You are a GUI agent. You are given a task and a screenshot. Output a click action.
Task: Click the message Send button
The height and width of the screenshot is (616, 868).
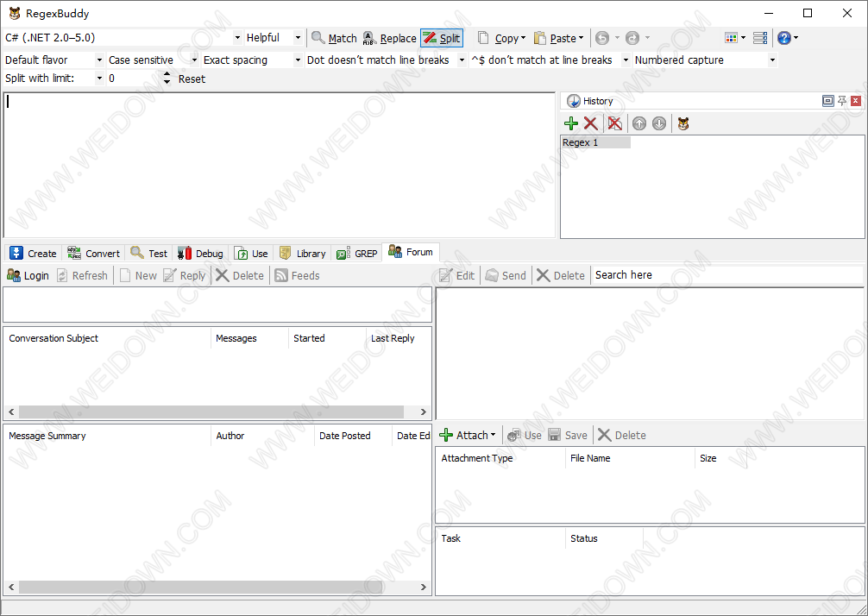(x=506, y=275)
